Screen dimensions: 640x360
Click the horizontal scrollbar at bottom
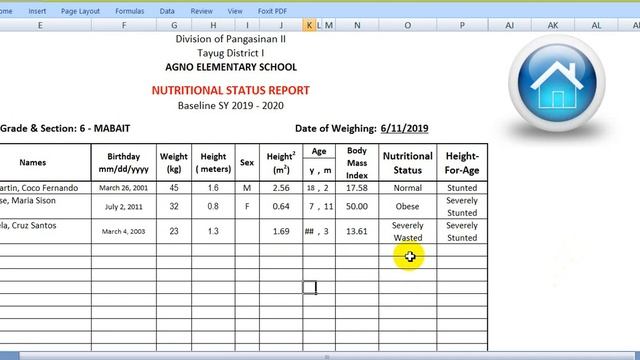tap(327, 356)
